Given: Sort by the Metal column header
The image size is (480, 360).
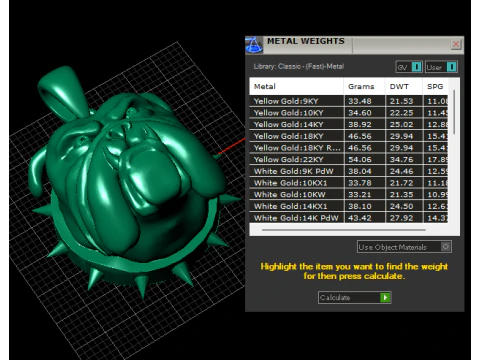Looking at the screenshot, I should tap(296, 87).
